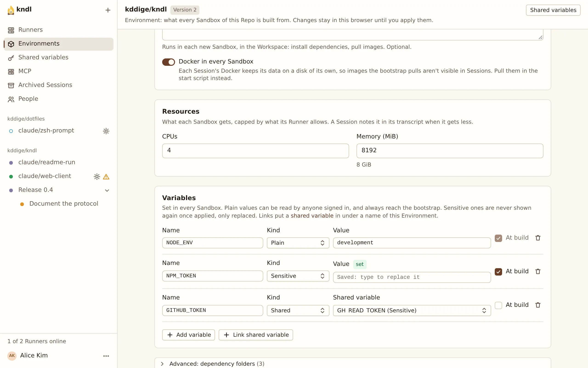
Task: Click the Archived Sessions box icon
Action: coord(11,85)
